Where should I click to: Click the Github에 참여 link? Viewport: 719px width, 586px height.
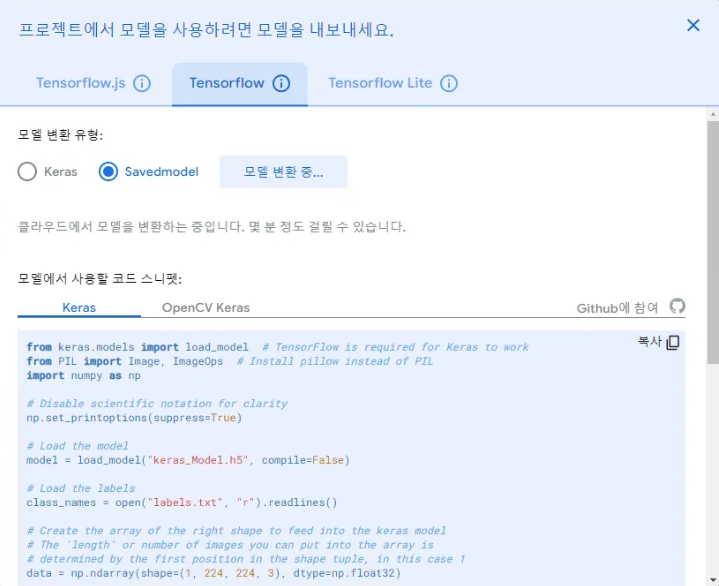point(617,308)
